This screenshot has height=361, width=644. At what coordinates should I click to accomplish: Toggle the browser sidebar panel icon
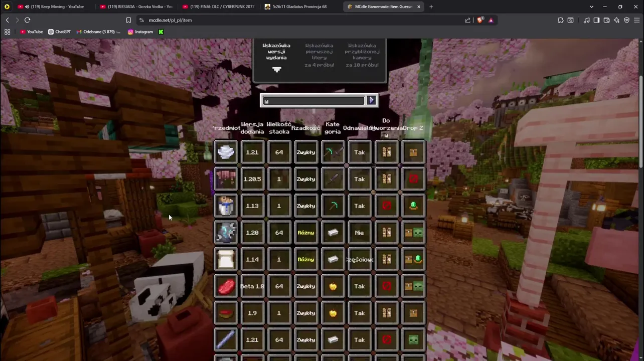(x=596, y=20)
